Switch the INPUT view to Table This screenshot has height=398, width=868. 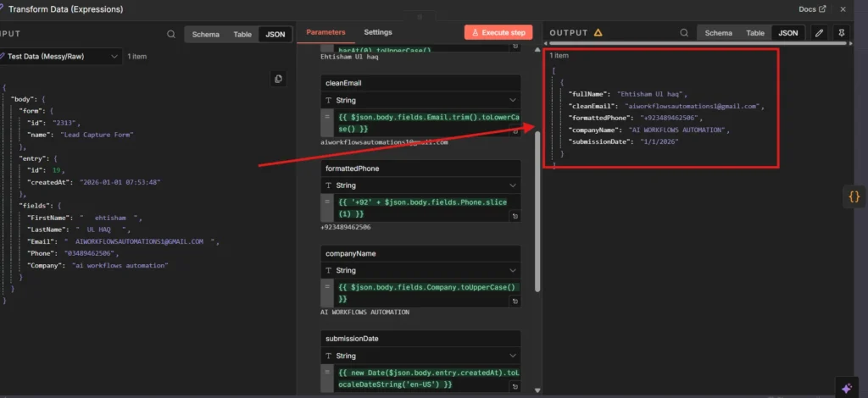coord(242,35)
